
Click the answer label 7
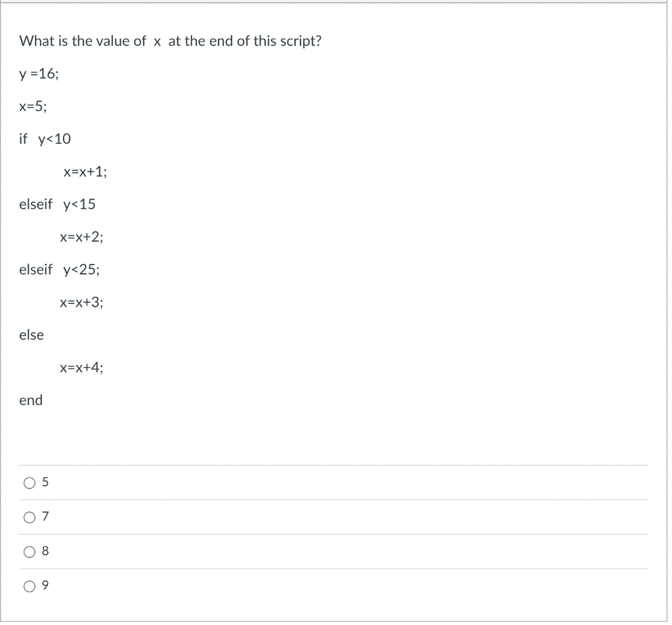(43, 517)
